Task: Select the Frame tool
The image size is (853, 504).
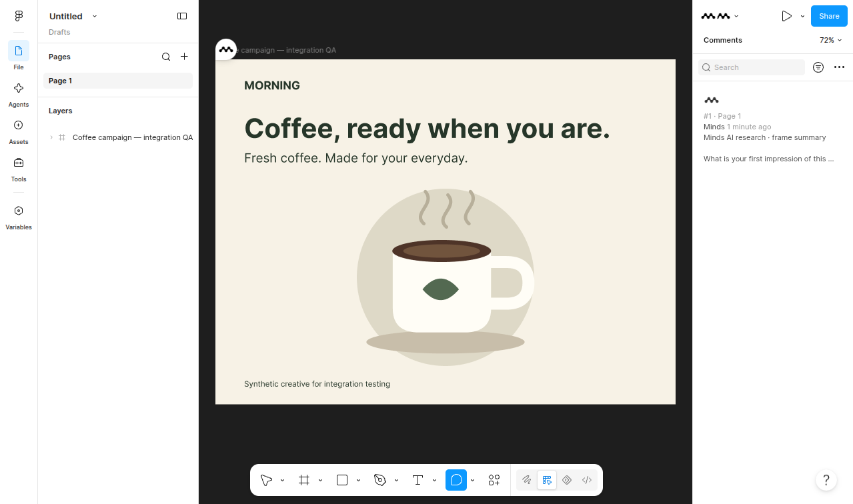Action: (x=304, y=480)
